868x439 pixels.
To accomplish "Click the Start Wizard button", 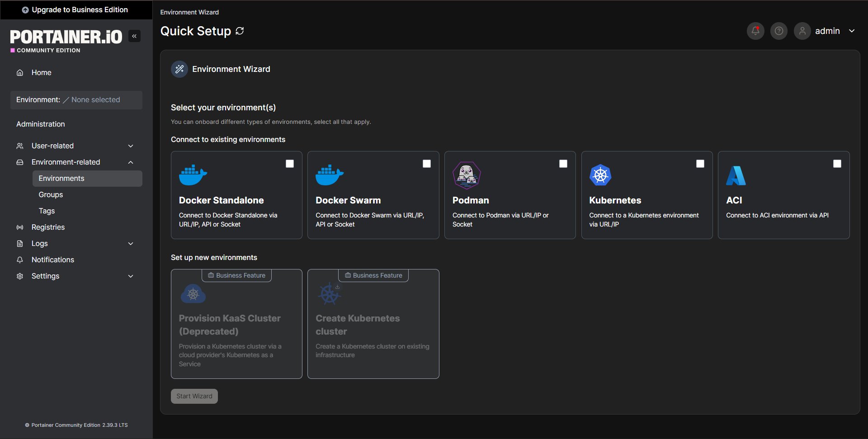I will pos(194,397).
